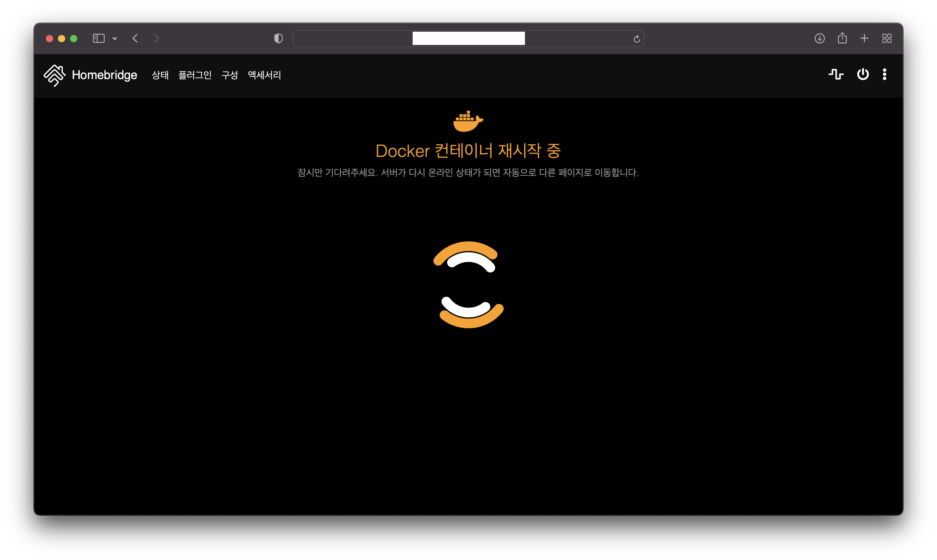Navigate to 액세서리 accessories page

[264, 75]
